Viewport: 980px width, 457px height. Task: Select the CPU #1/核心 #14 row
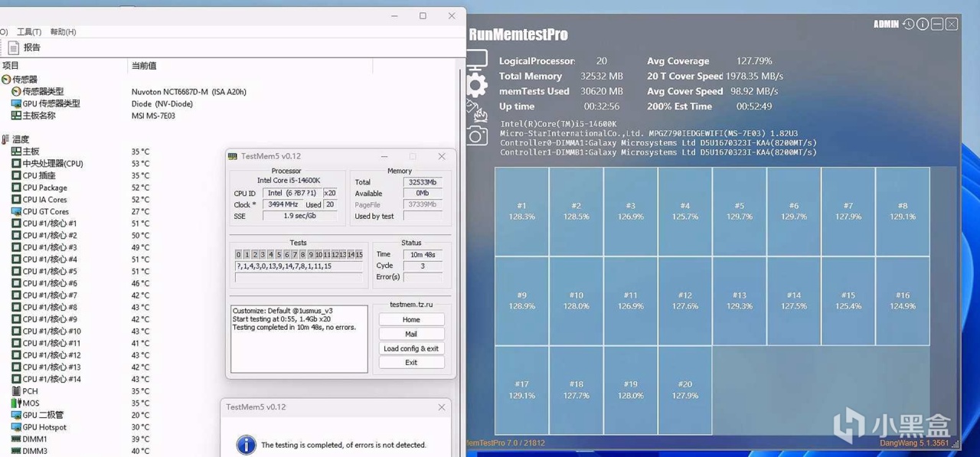[80, 379]
